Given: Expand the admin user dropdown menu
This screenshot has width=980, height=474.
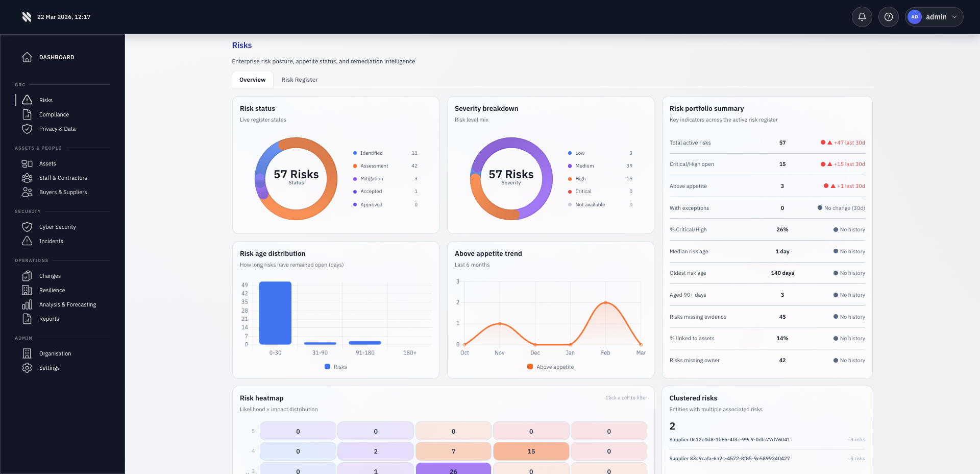Looking at the screenshot, I should tap(934, 17).
